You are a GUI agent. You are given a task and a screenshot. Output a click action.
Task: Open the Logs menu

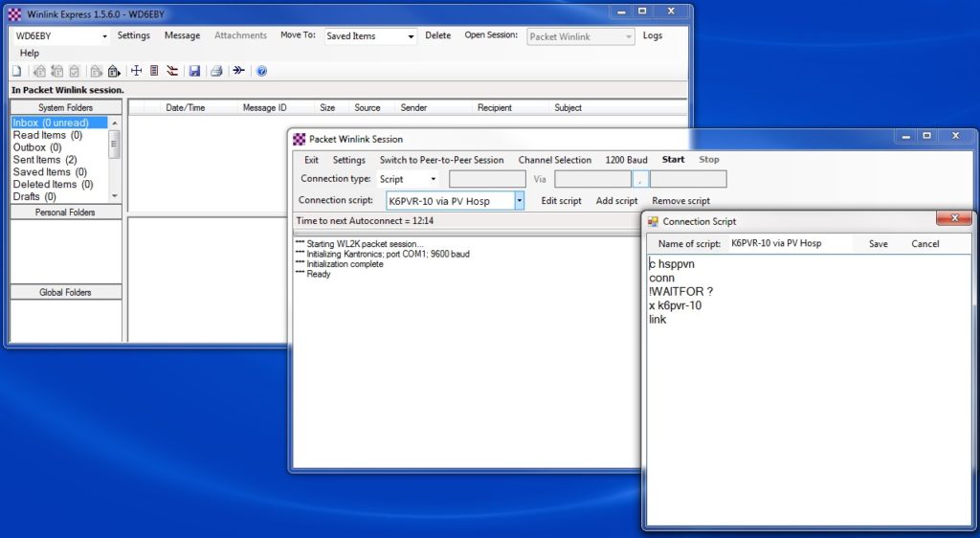(x=653, y=35)
